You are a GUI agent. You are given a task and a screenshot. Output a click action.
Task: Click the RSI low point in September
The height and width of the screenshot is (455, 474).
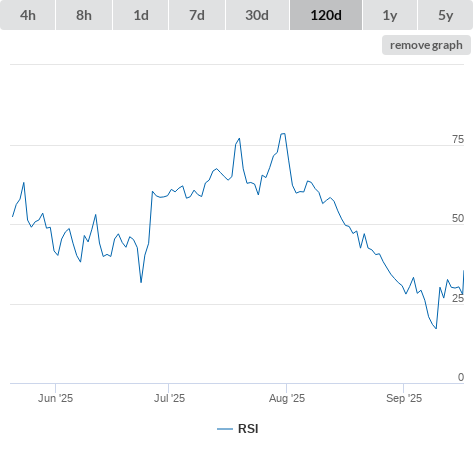(436, 328)
